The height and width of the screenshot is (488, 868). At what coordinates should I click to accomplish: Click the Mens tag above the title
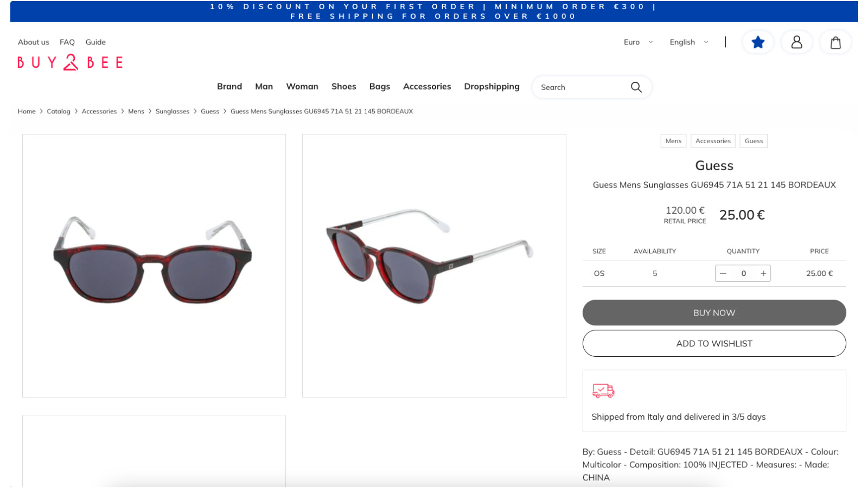click(x=673, y=141)
